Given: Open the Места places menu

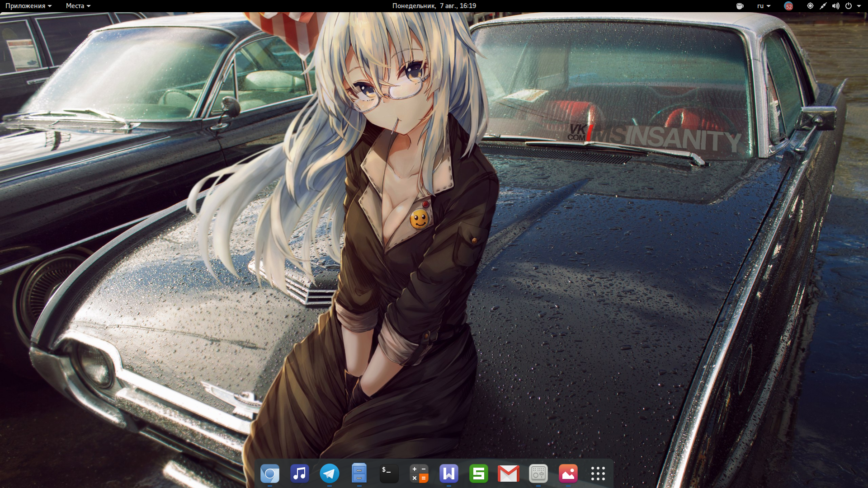Looking at the screenshot, I should pyautogui.click(x=78, y=6).
